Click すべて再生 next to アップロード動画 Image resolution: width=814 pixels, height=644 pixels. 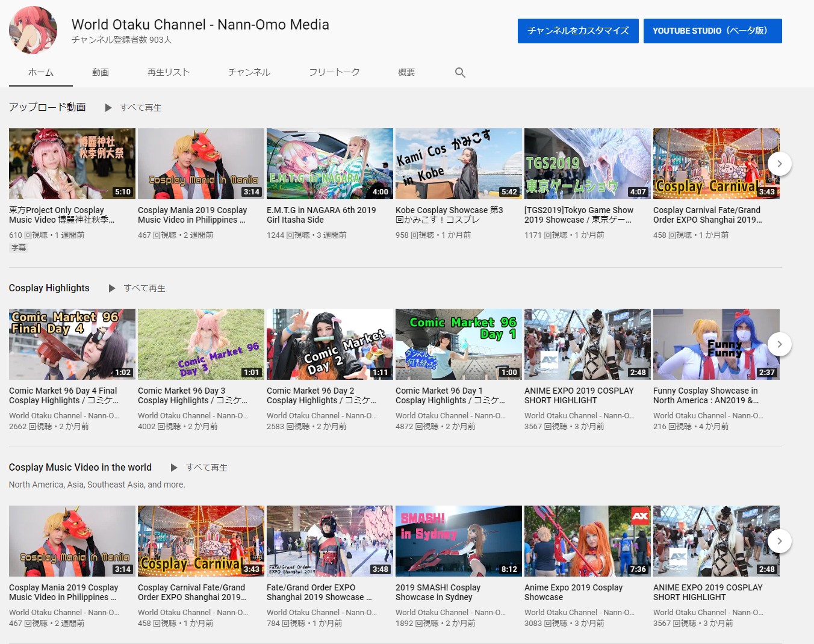click(x=141, y=108)
